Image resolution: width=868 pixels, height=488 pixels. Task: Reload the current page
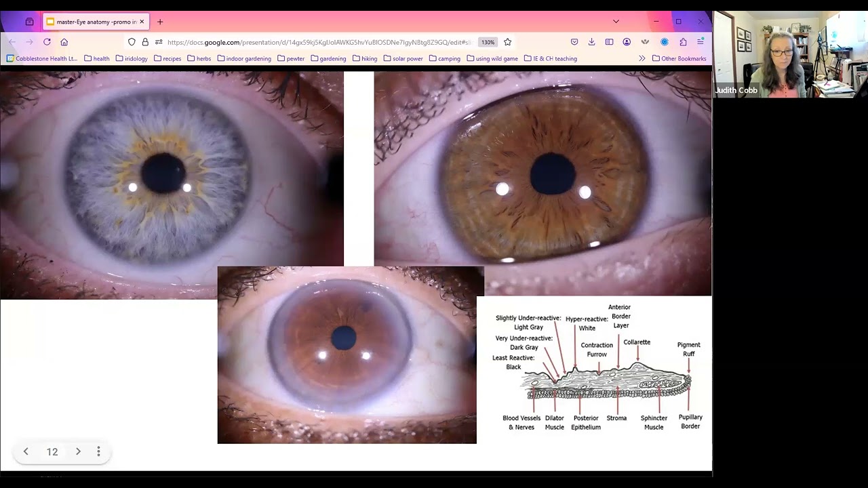(47, 42)
